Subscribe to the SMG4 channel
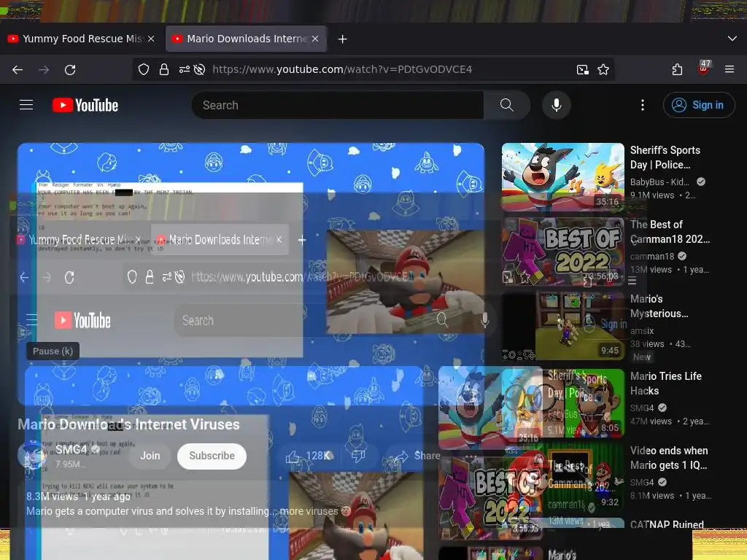 point(212,456)
